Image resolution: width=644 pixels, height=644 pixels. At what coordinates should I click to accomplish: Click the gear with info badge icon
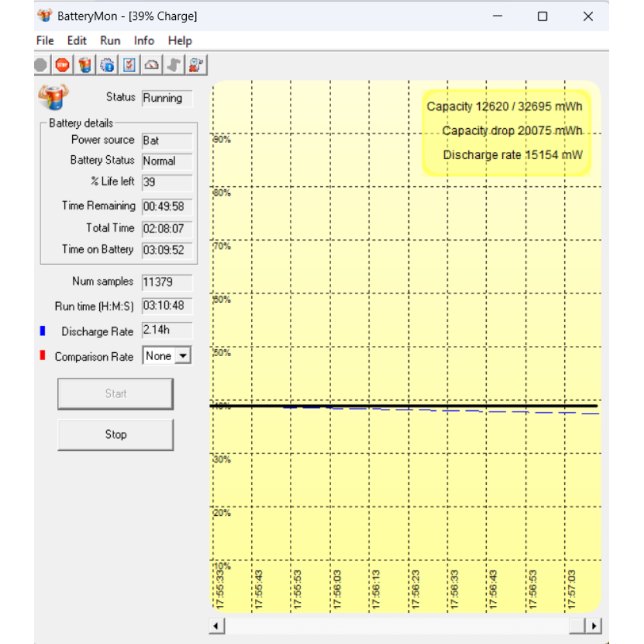tap(107, 64)
